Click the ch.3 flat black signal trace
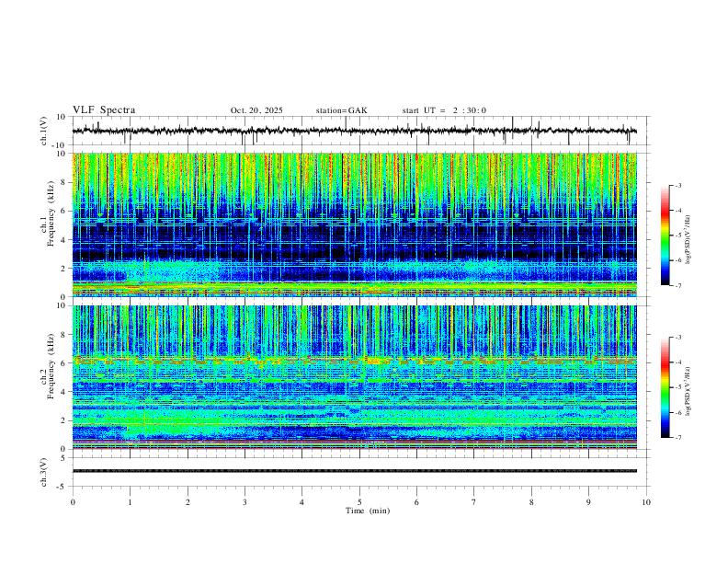728x563 pixels. point(354,471)
